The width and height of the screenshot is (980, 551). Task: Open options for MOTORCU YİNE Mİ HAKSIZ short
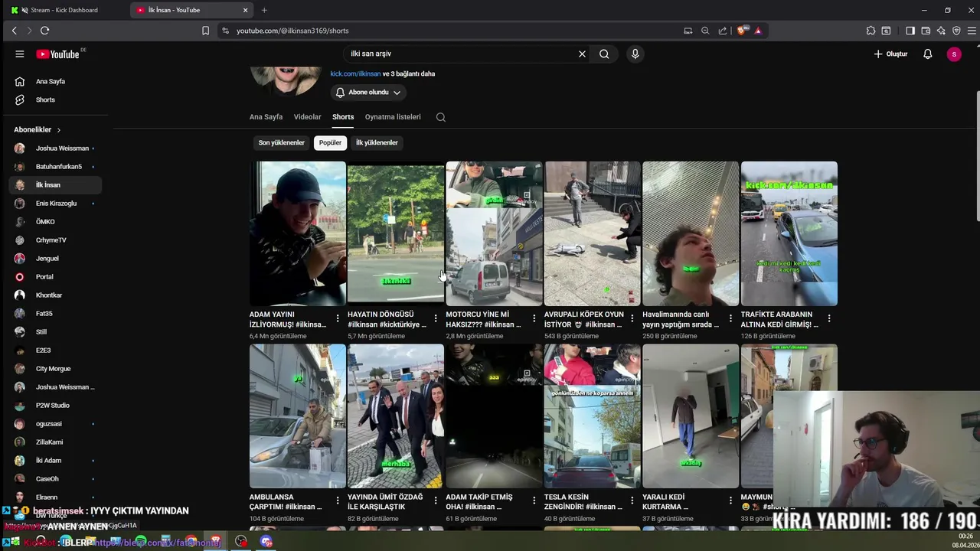(x=534, y=318)
